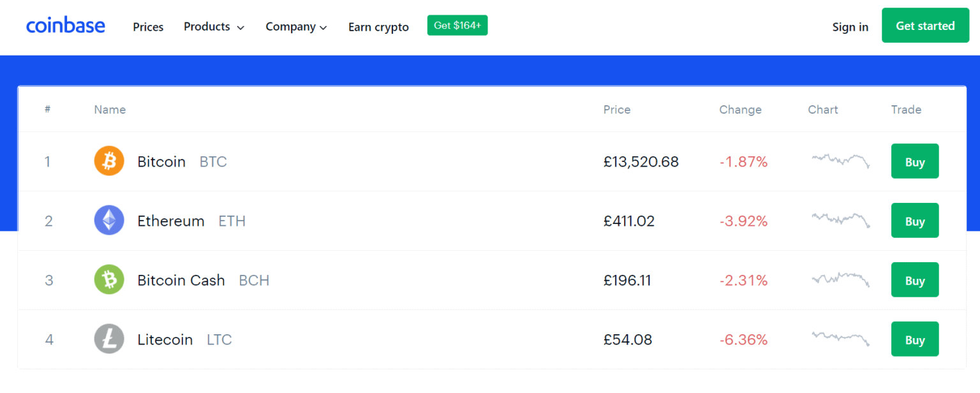Sort the table by the Price column
980x393 pixels.
coord(616,110)
